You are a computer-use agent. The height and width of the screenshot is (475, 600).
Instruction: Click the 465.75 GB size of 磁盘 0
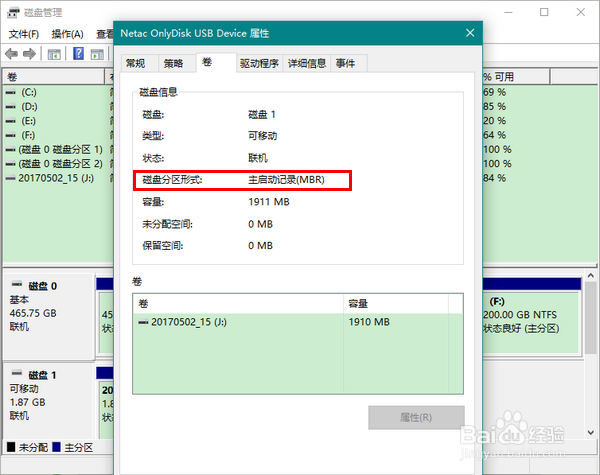click(33, 313)
